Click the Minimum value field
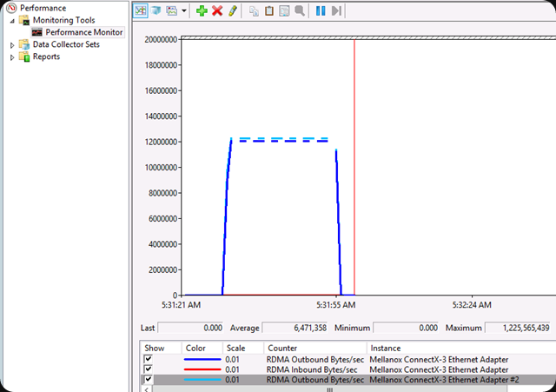Screen dimensions: 556x392 (406, 328)
